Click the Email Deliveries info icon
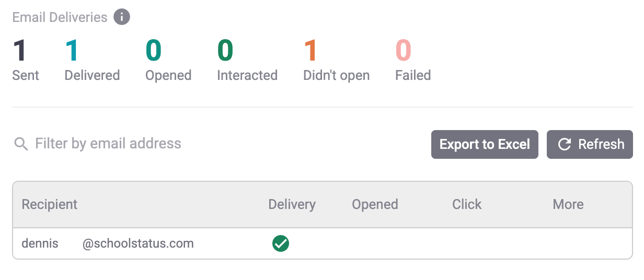This screenshot has height=280, width=644. click(x=122, y=17)
